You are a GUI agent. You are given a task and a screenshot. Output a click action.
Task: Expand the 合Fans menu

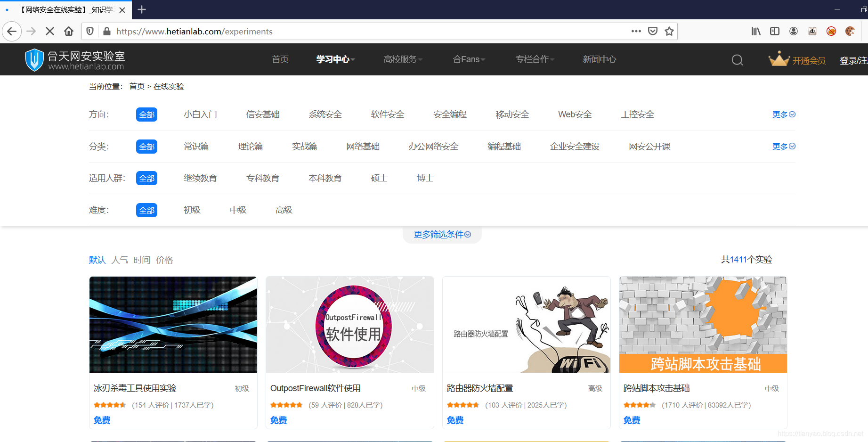click(x=469, y=59)
